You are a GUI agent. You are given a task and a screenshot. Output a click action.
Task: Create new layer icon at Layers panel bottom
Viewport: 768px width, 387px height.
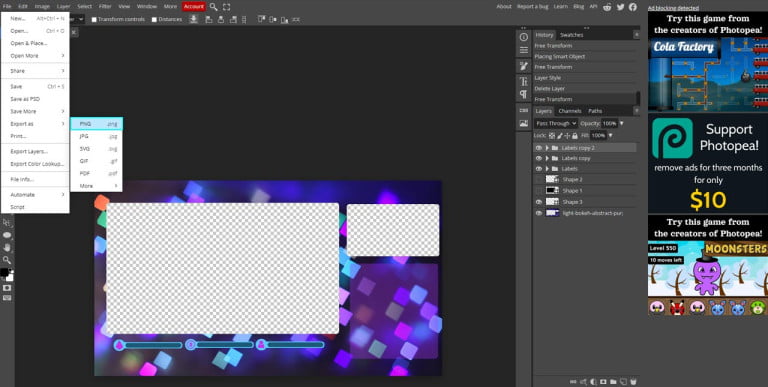pyautogui.click(x=624, y=382)
